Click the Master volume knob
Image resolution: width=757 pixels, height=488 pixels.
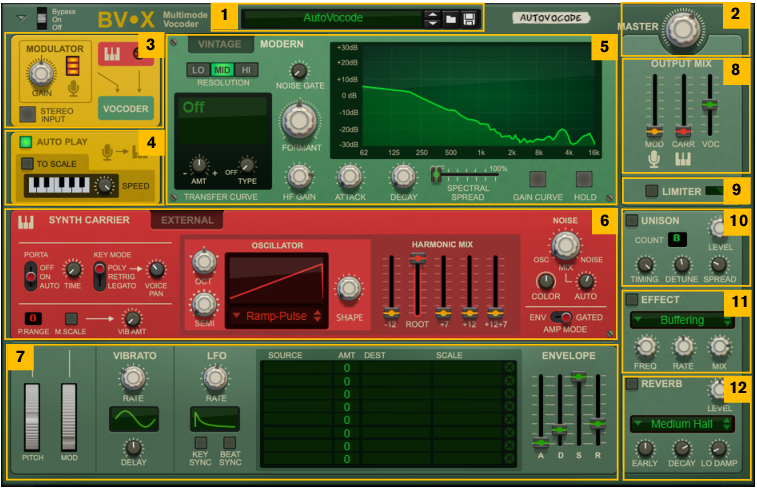pyautogui.click(x=683, y=29)
